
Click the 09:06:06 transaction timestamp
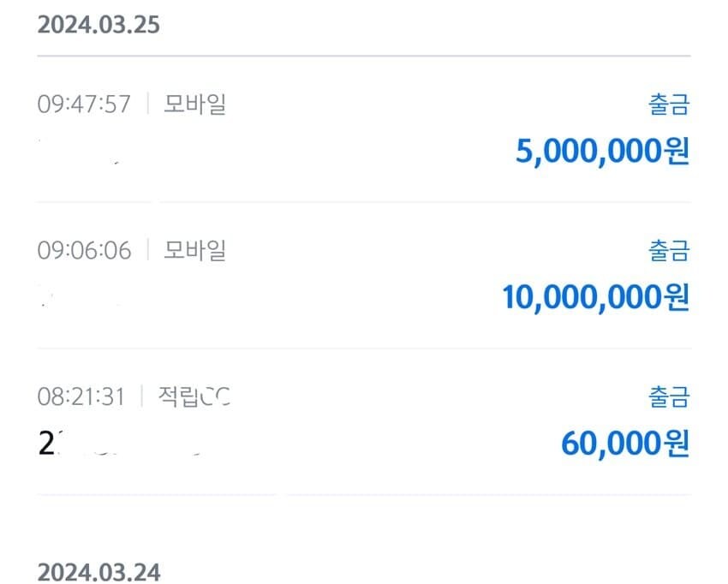[x=84, y=251]
